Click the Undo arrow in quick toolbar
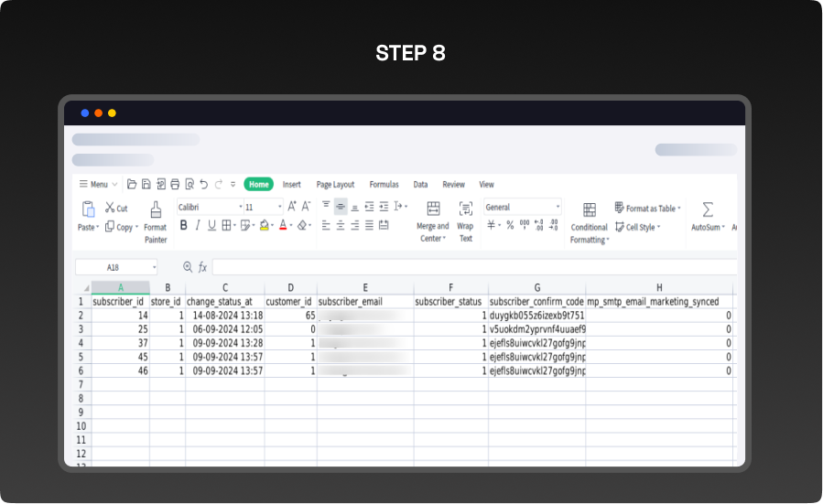 tap(204, 184)
